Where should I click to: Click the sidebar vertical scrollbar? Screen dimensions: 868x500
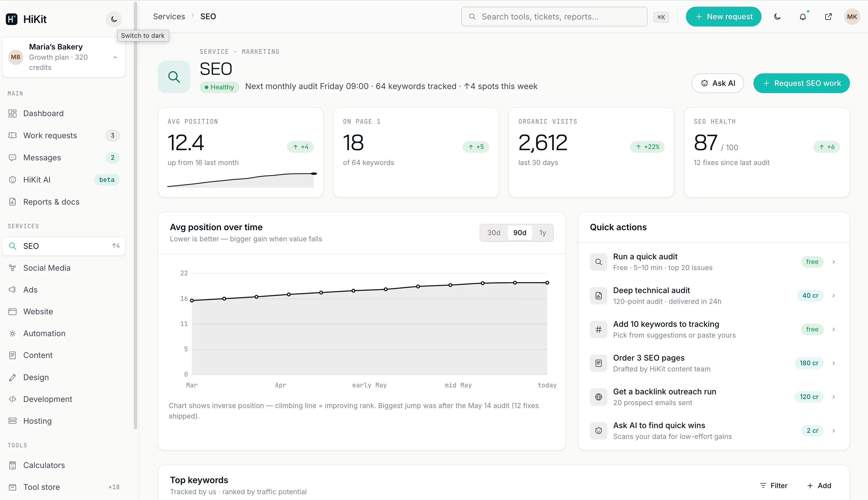[136, 216]
